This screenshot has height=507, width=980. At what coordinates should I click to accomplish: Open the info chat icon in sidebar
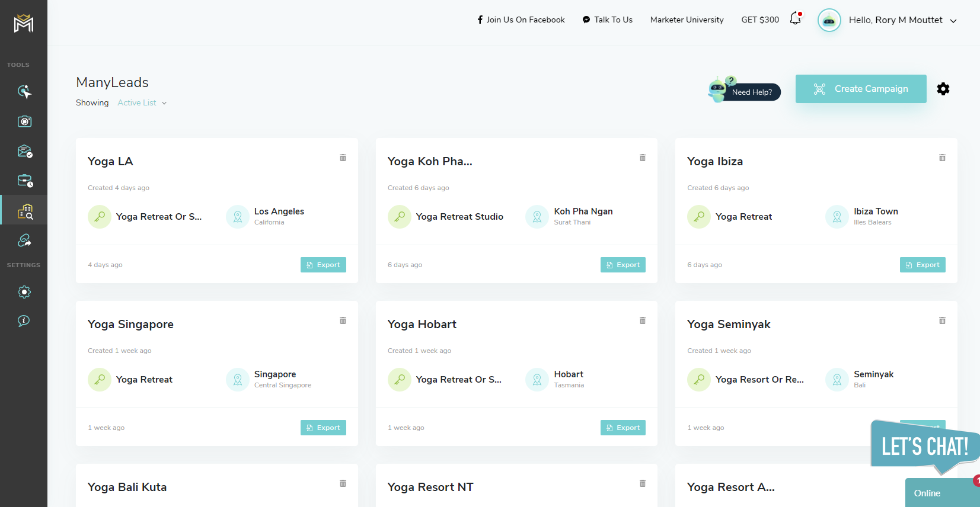tap(24, 320)
